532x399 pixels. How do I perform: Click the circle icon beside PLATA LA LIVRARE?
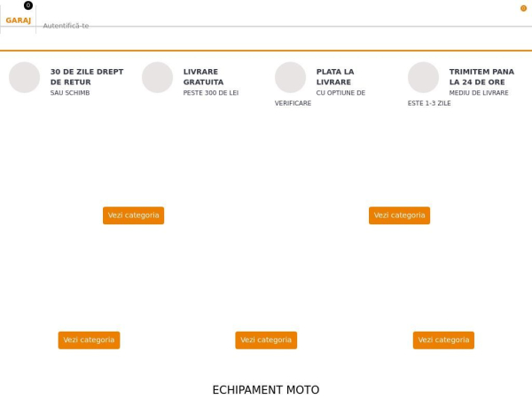pyautogui.click(x=291, y=77)
